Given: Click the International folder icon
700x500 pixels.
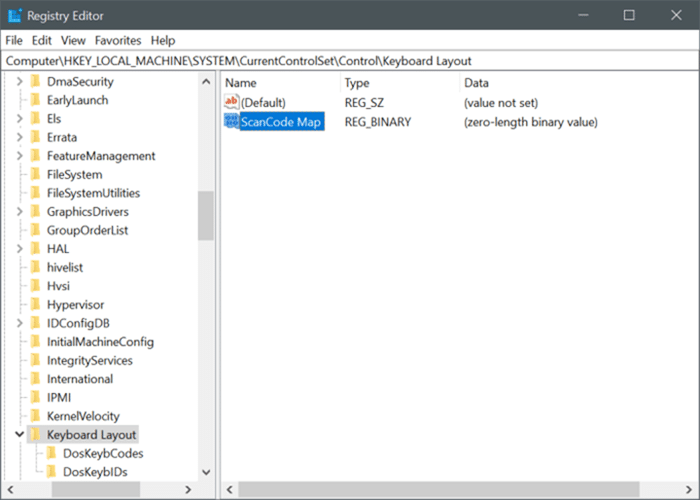Looking at the screenshot, I should [35, 379].
